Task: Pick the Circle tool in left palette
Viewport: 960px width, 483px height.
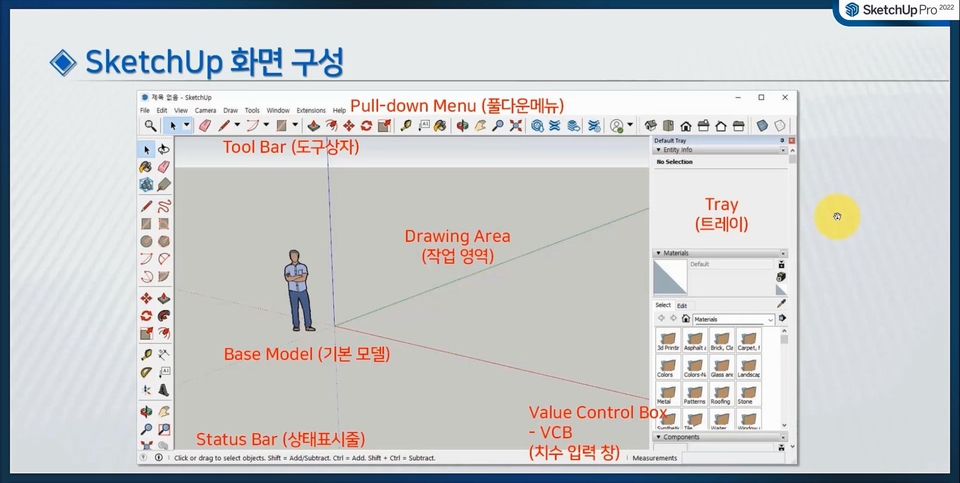Action: 146,241
